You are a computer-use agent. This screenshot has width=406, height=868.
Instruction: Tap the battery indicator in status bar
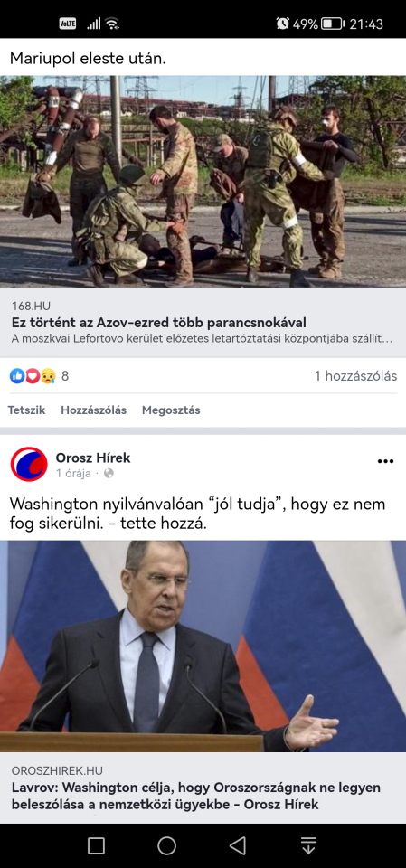coord(334,24)
